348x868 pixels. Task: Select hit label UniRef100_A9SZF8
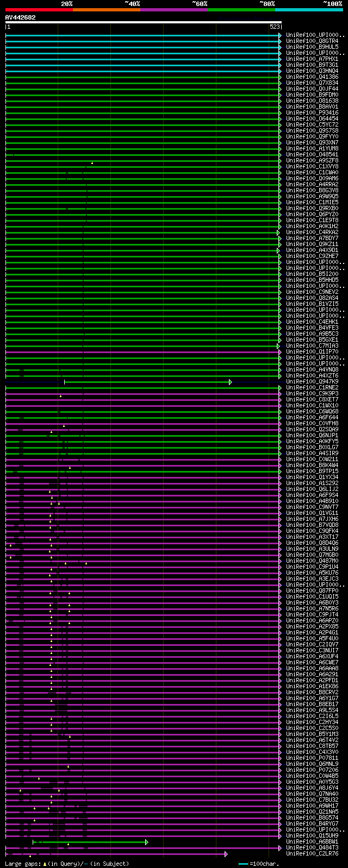[312, 161]
